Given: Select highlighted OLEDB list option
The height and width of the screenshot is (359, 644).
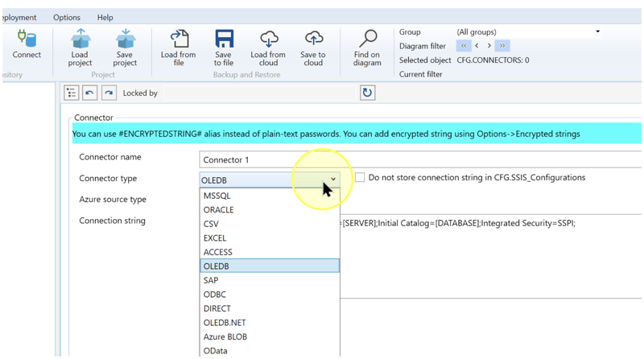Looking at the screenshot, I should click(270, 266).
